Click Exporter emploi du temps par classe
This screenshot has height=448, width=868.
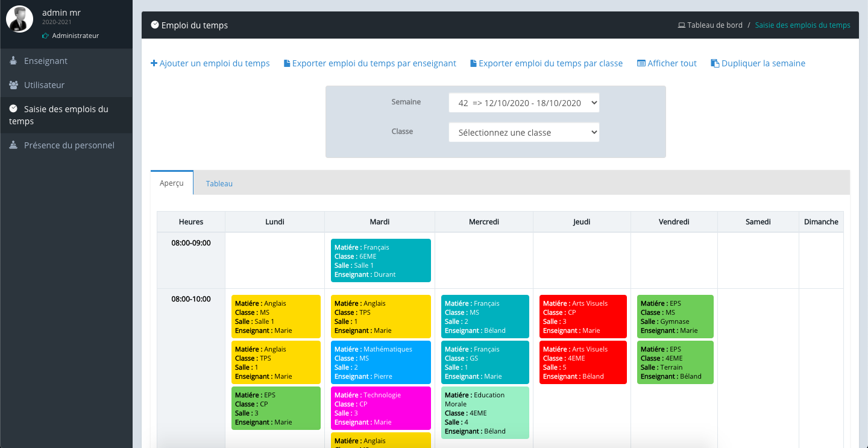click(546, 63)
